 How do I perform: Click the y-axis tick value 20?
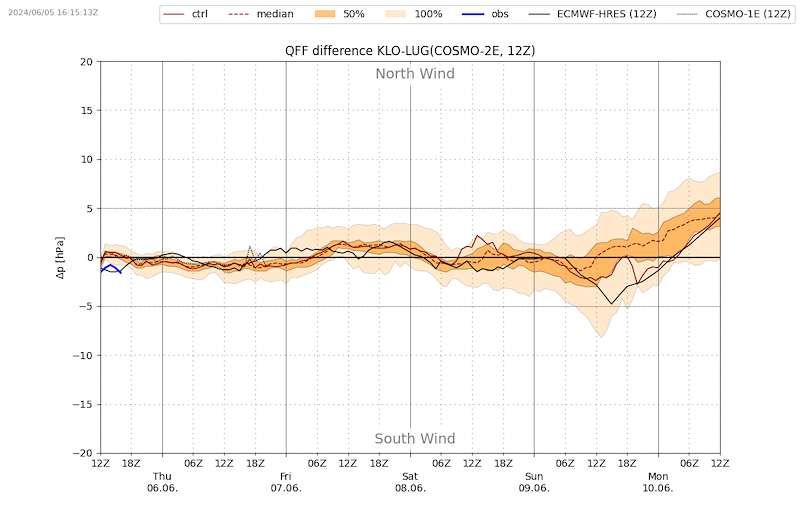(x=87, y=62)
